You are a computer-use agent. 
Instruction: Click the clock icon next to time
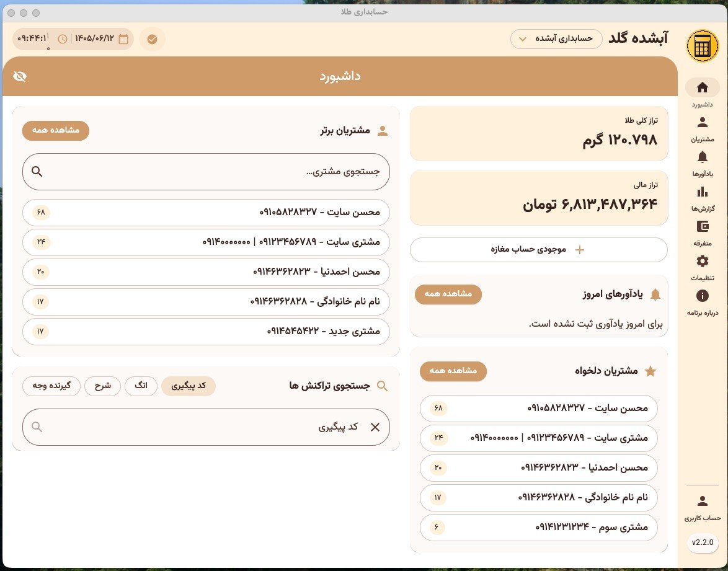pos(63,40)
